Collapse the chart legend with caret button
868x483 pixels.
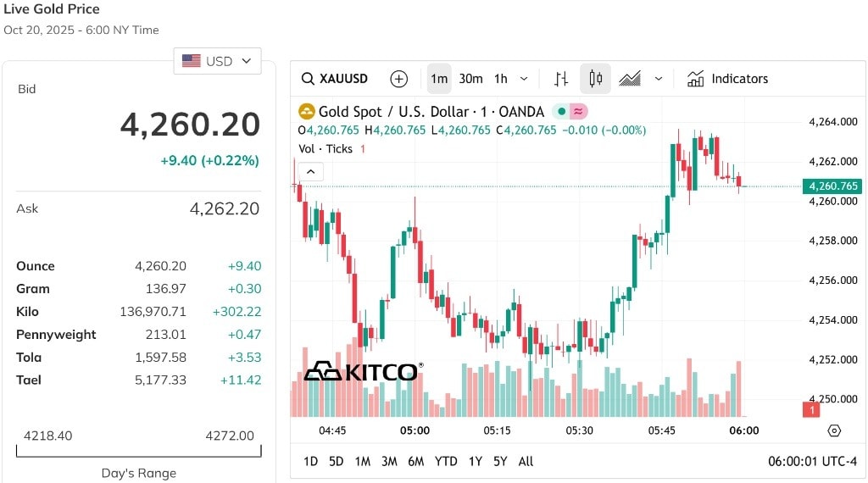[311, 172]
